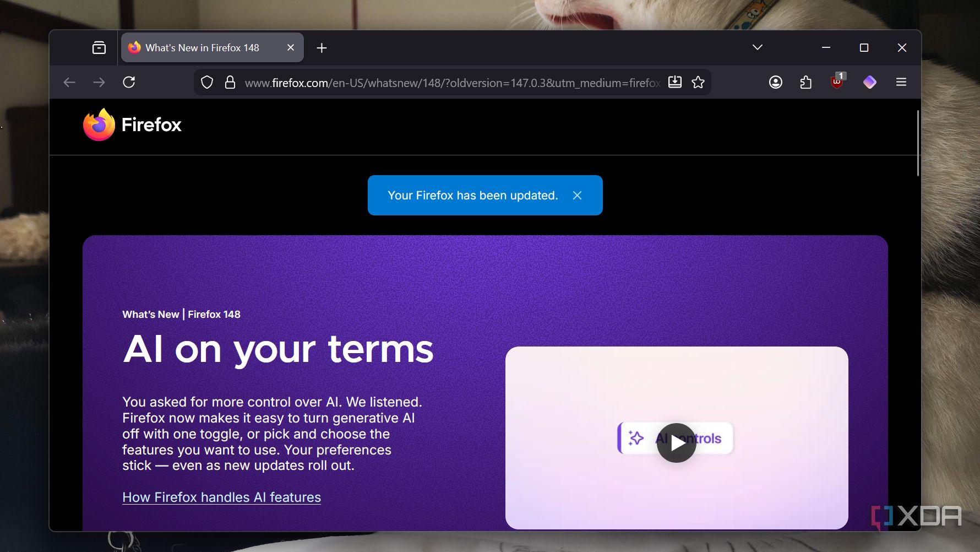Maximize the Firefox window
Viewport: 980px width, 552px height.
coord(864,48)
